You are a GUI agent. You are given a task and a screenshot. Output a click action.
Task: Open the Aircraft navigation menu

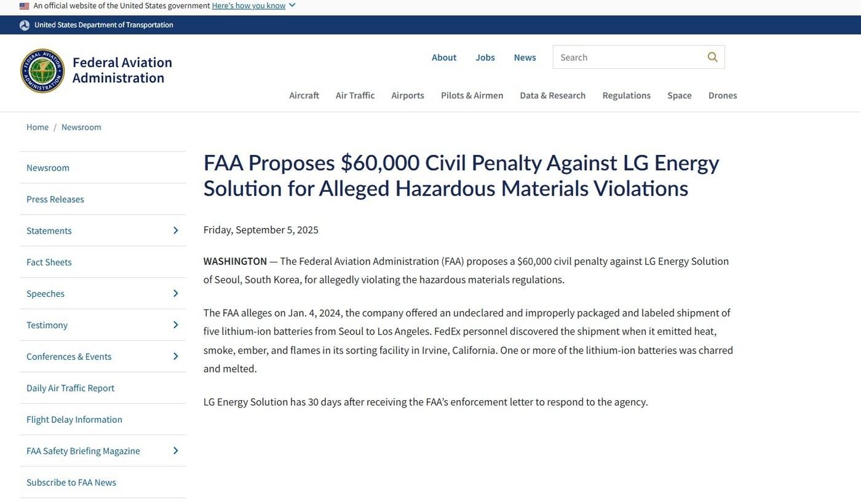click(x=304, y=95)
